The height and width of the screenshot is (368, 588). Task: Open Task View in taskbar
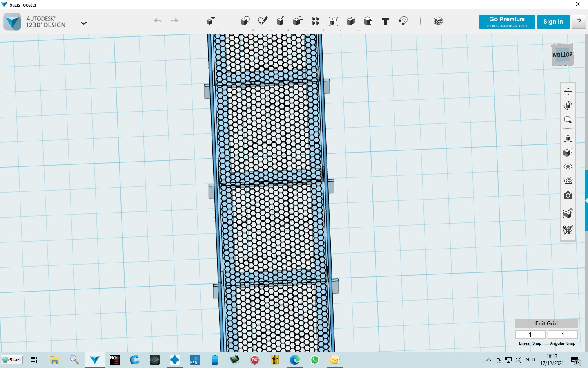pyautogui.click(x=34, y=360)
